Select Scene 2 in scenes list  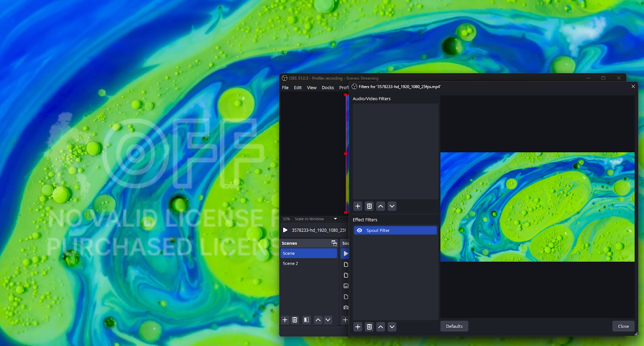pyautogui.click(x=290, y=263)
